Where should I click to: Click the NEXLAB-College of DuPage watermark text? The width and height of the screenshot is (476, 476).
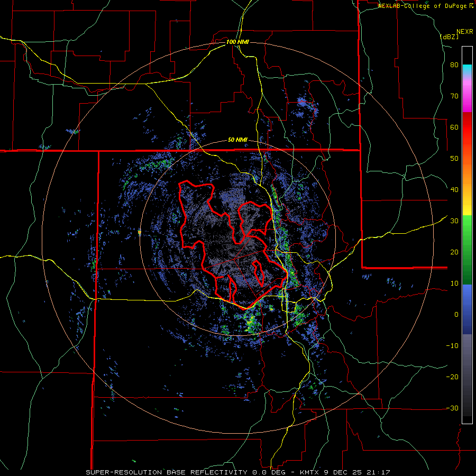click(425, 6)
